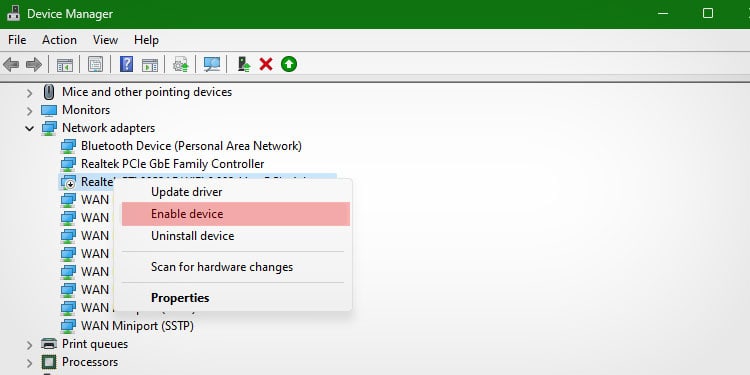The width and height of the screenshot is (750, 375).
Task: Expand the Print queues category
Action: (30, 344)
